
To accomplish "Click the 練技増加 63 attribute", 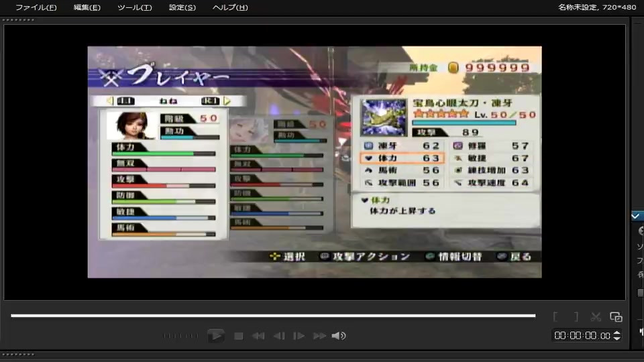I will (491, 170).
